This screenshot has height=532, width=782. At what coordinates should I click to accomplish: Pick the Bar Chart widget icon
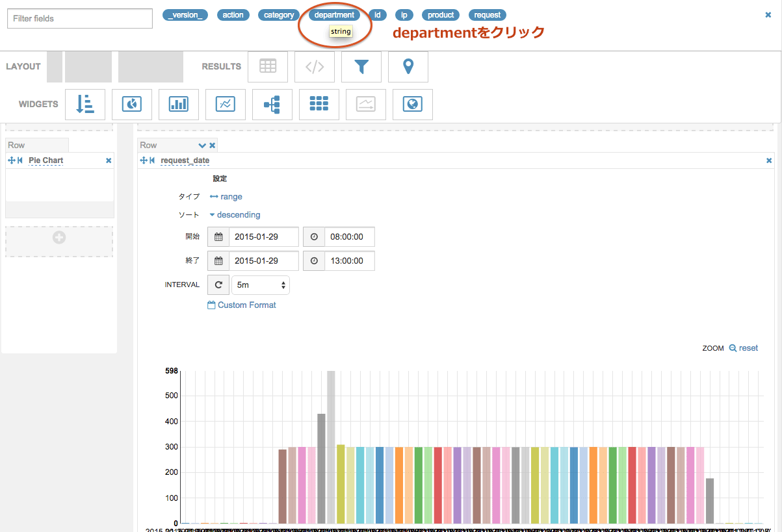179,104
